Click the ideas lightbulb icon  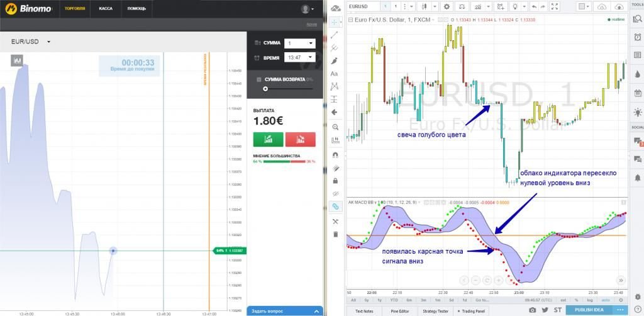click(514, 6)
